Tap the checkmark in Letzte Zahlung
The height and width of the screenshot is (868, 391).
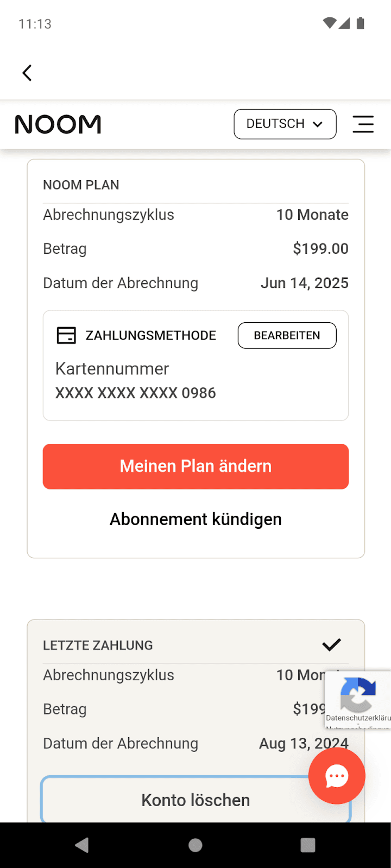331,644
